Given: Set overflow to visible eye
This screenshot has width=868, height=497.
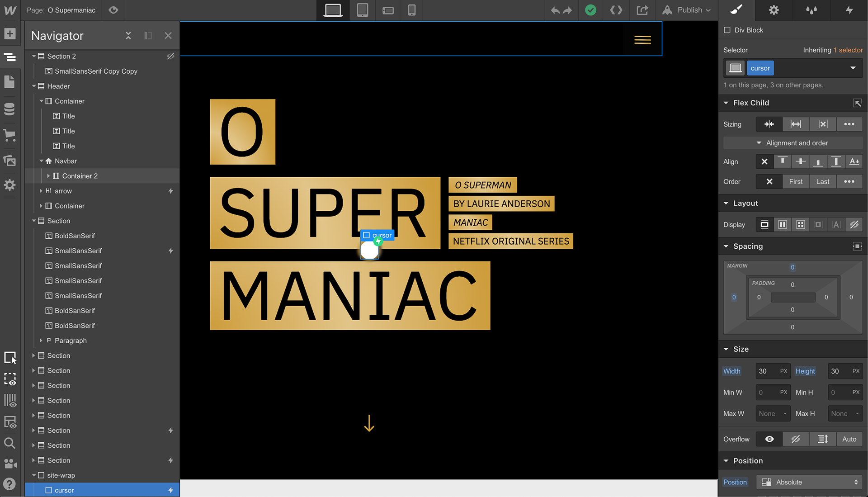Looking at the screenshot, I should click(x=769, y=439).
